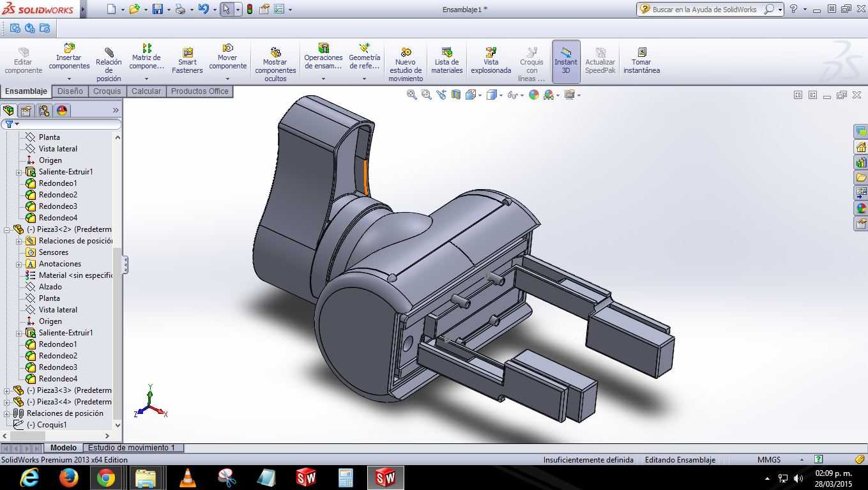Expand the Operaciones de ensamblaje dropdown arrow
The image size is (868, 490).
click(323, 79)
